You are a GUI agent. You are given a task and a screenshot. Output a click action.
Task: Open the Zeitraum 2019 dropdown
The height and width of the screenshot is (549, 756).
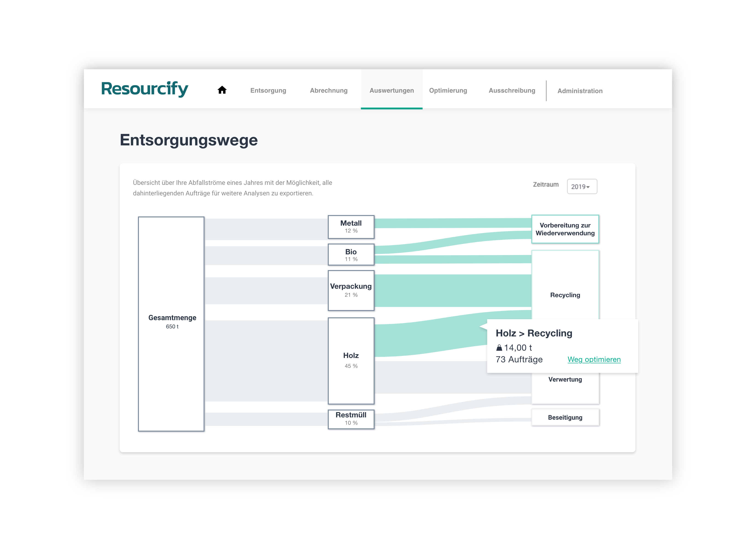click(x=582, y=186)
